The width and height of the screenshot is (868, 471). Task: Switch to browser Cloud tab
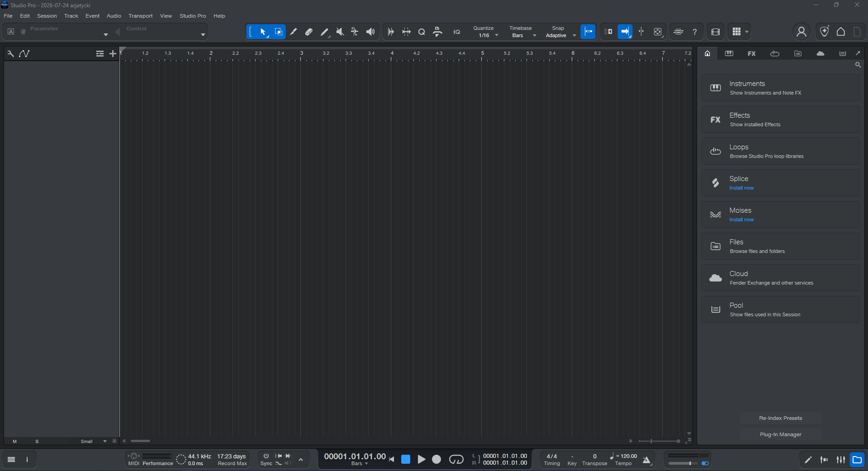(x=821, y=53)
